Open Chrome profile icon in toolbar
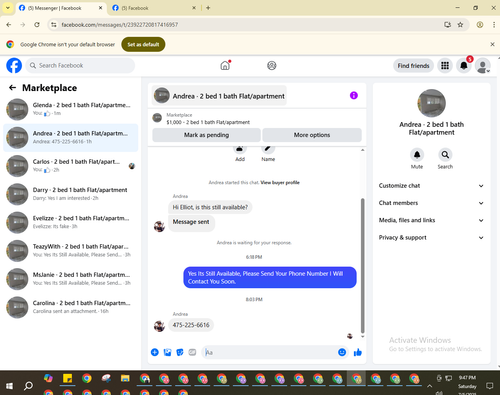 [x=480, y=25]
